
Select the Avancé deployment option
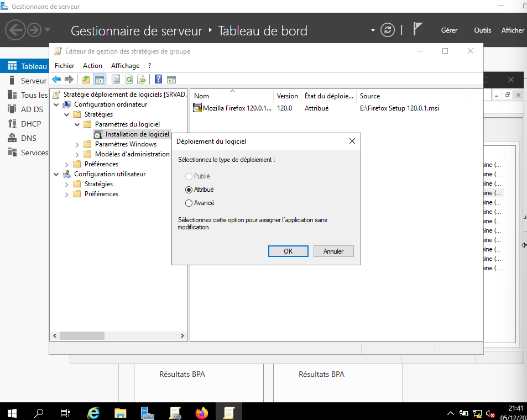(x=189, y=203)
